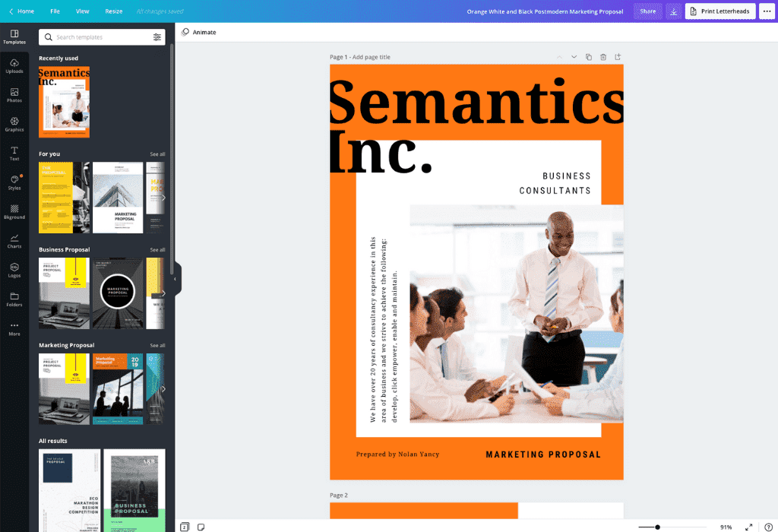This screenshot has height=532, width=778.
Task: Open the Text panel
Action: (x=14, y=152)
